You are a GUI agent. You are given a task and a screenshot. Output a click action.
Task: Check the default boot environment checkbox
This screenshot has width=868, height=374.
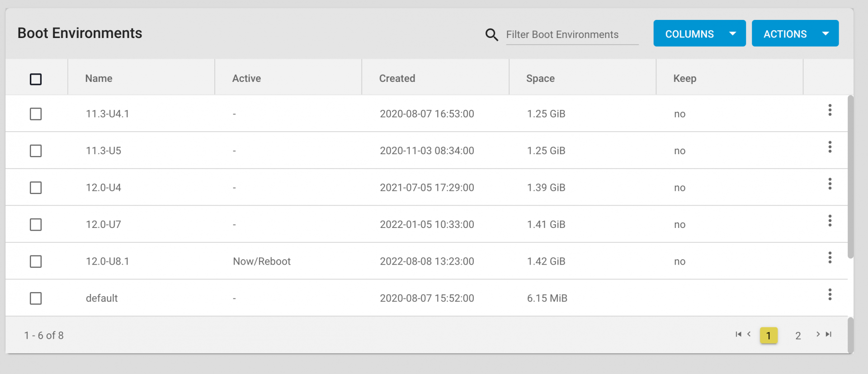[x=36, y=298]
